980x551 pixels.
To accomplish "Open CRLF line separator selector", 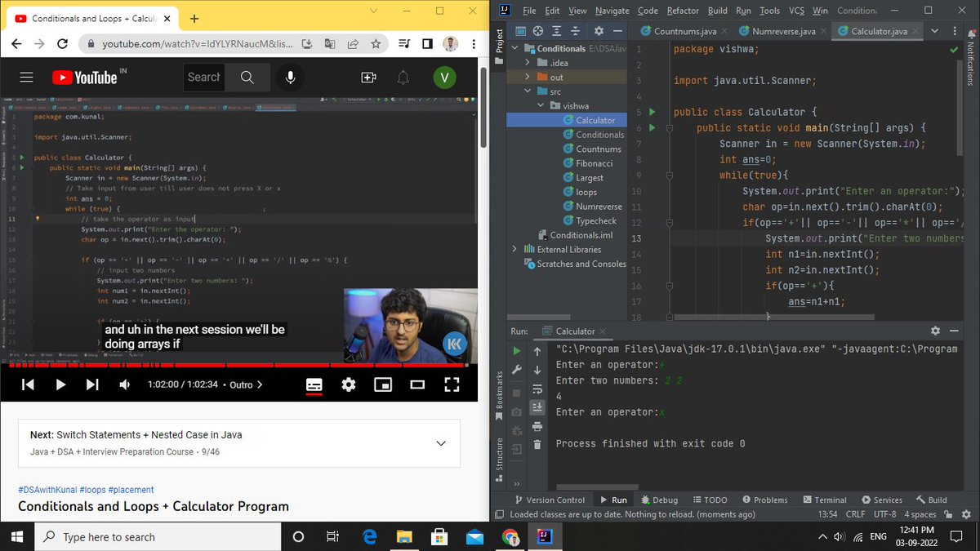I will tap(855, 514).
